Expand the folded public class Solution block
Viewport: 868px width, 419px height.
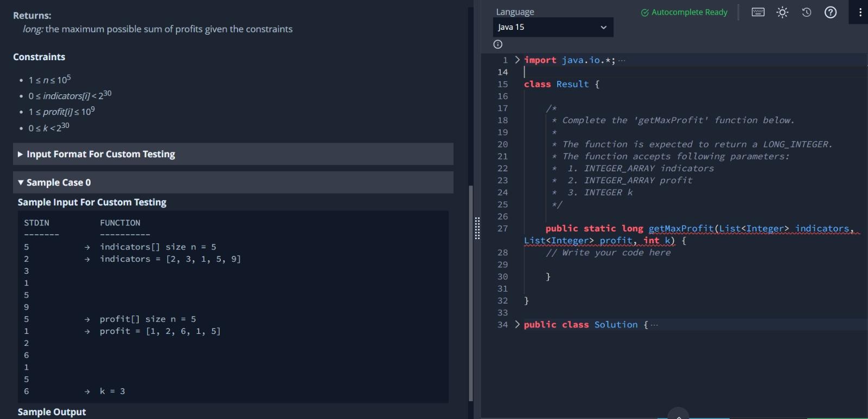point(517,324)
